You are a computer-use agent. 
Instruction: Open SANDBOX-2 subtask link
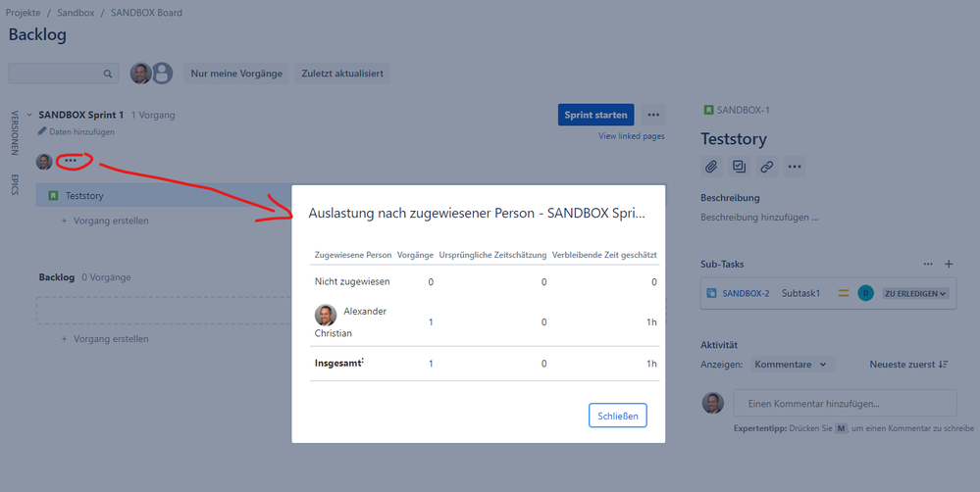click(x=746, y=293)
